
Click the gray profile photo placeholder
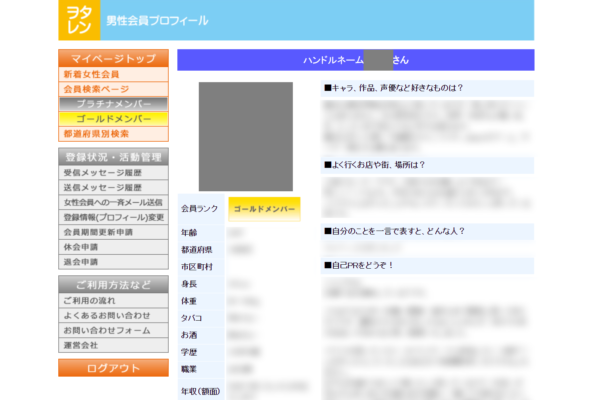(246, 137)
